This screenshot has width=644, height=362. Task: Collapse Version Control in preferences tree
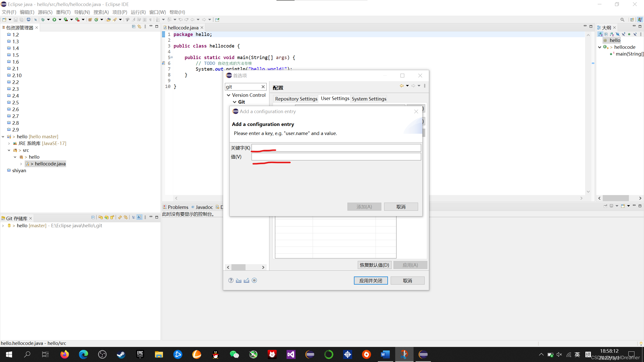228,95
